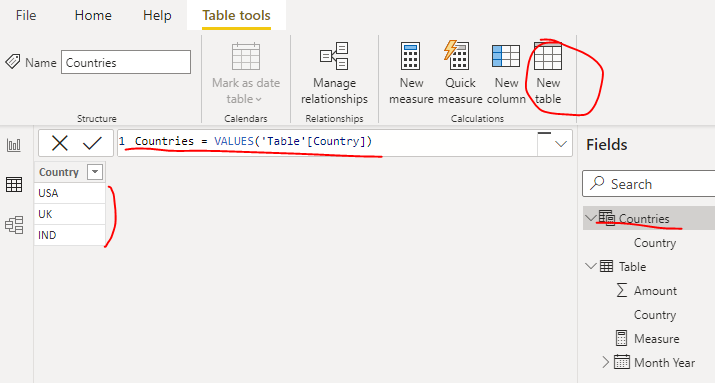This screenshot has height=383, width=715.
Task: Select Amount field under Table
Action: (655, 290)
